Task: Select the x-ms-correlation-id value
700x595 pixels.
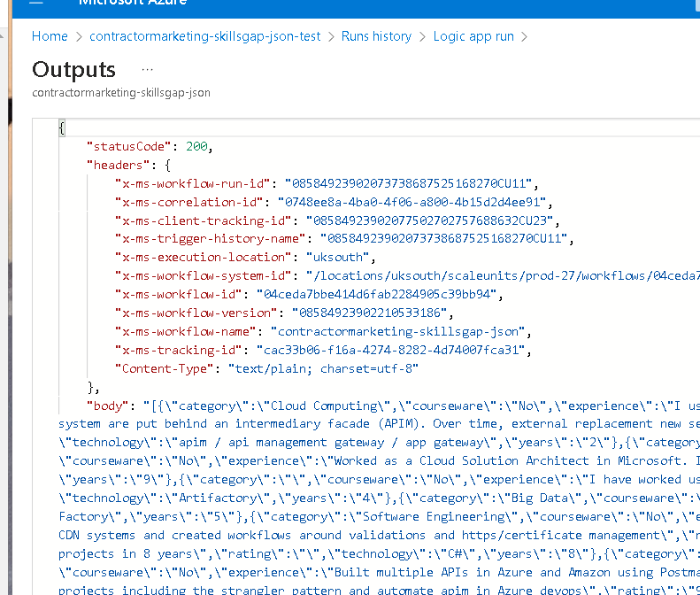Action: 412,203
